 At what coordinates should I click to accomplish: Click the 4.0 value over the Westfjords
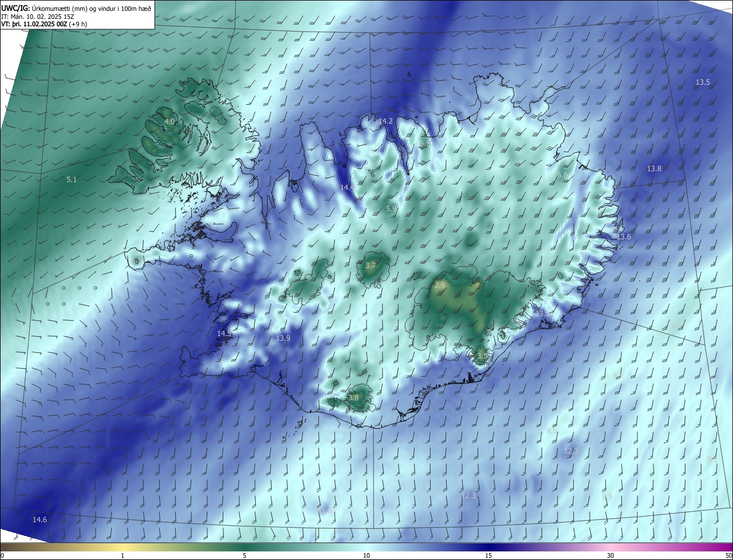(x=170, y=122)
